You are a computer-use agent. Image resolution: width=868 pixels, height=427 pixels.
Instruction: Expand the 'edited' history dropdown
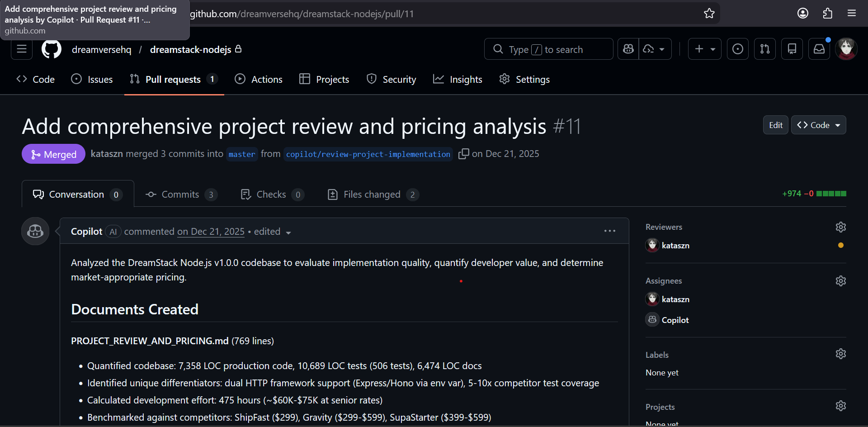(x=288, y=232)
